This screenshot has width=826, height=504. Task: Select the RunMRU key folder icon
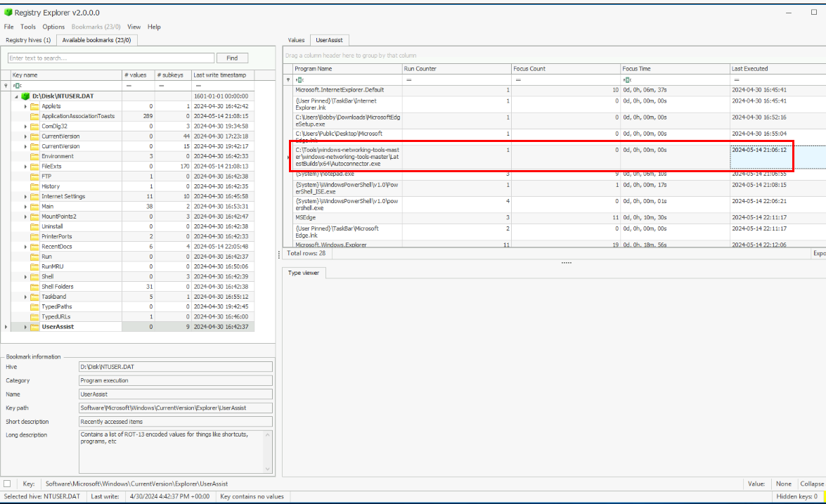(x=34, y=267)
